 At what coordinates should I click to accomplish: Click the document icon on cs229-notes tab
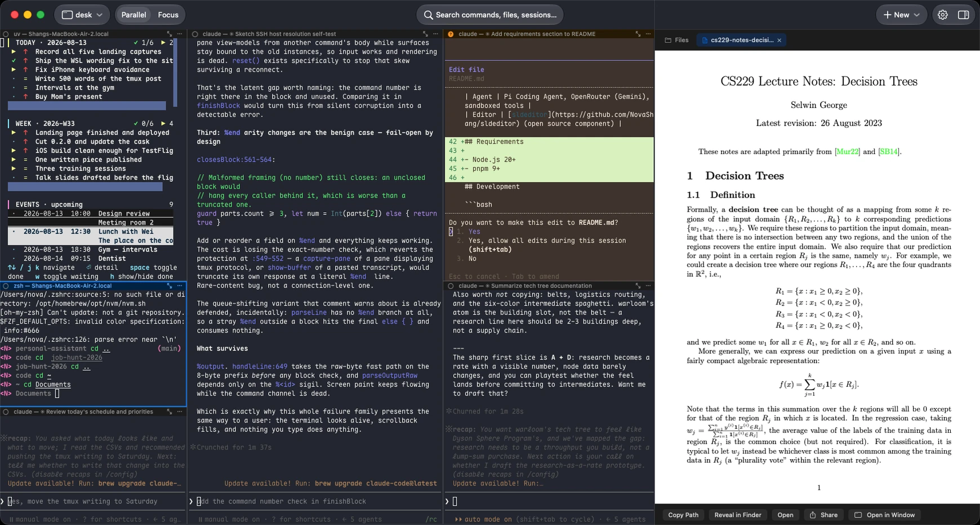[705, 40]
